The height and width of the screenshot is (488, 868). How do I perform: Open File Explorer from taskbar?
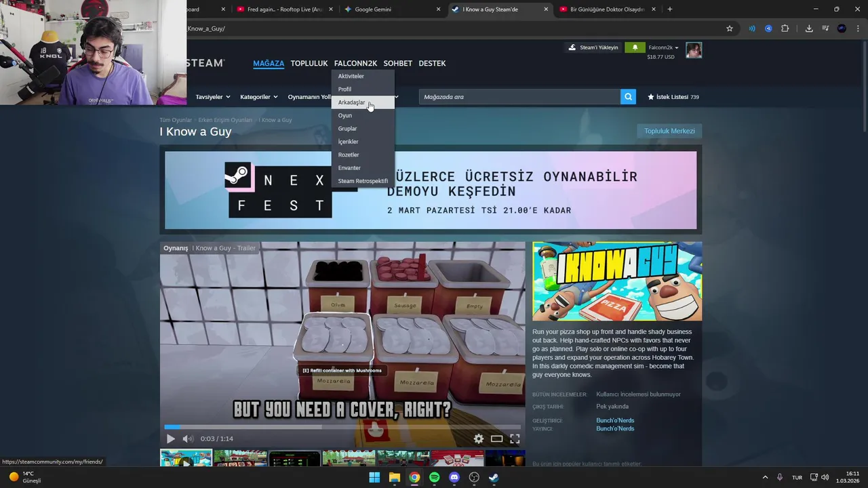pyautogui.click(x=395, y=477)
